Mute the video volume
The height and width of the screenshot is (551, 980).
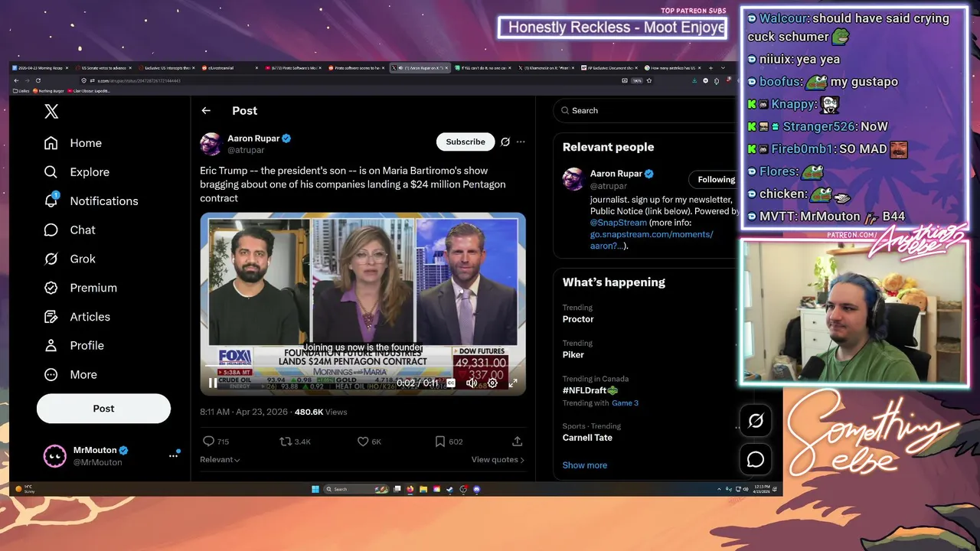click(x=472, y=383)
